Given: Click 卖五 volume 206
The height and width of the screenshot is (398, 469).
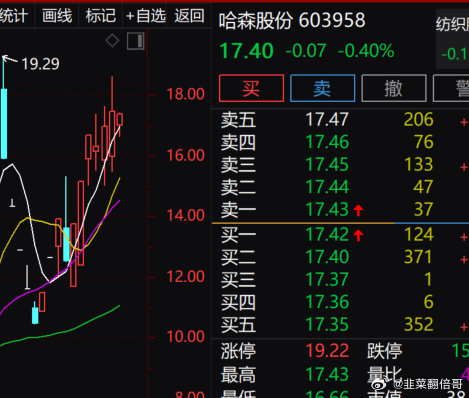Looking at the screenshot, I should tap(419, 119).
